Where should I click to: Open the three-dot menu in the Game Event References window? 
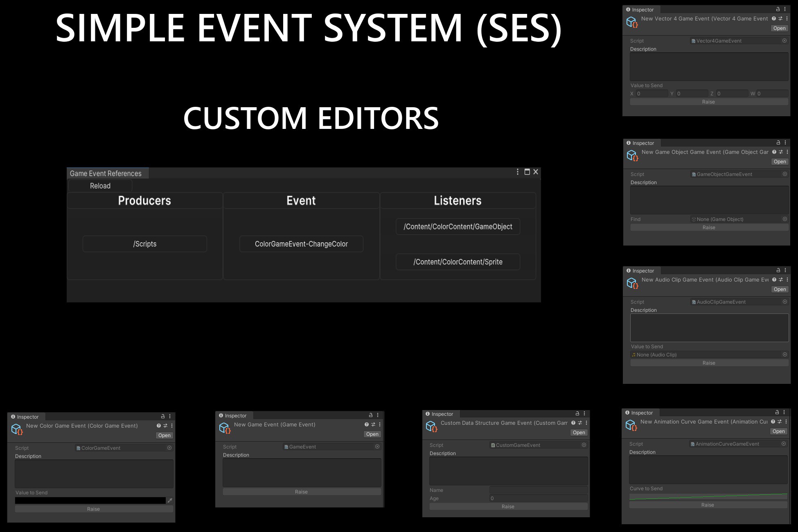click(517, 171)
